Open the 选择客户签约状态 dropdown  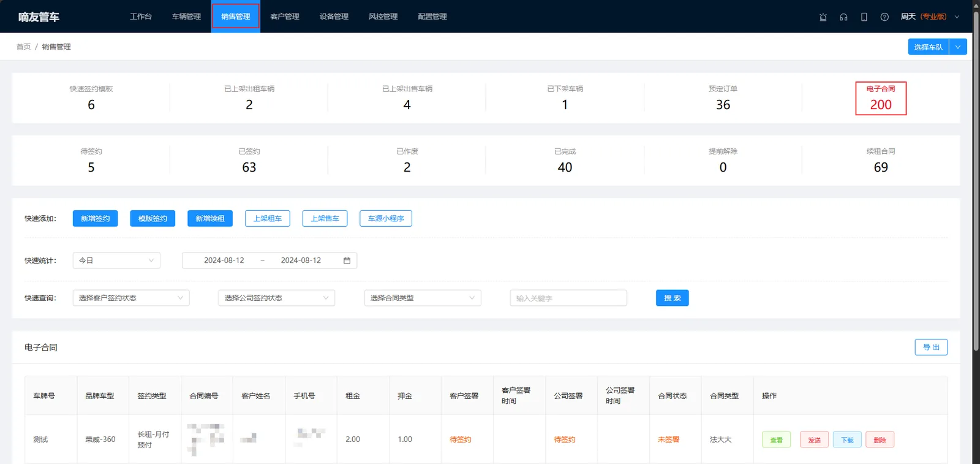[131, 298]
